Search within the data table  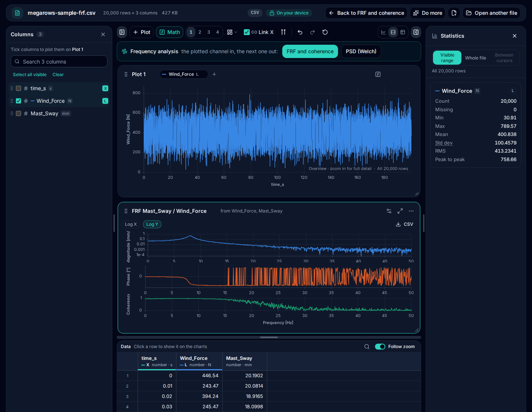pos(367,347)
